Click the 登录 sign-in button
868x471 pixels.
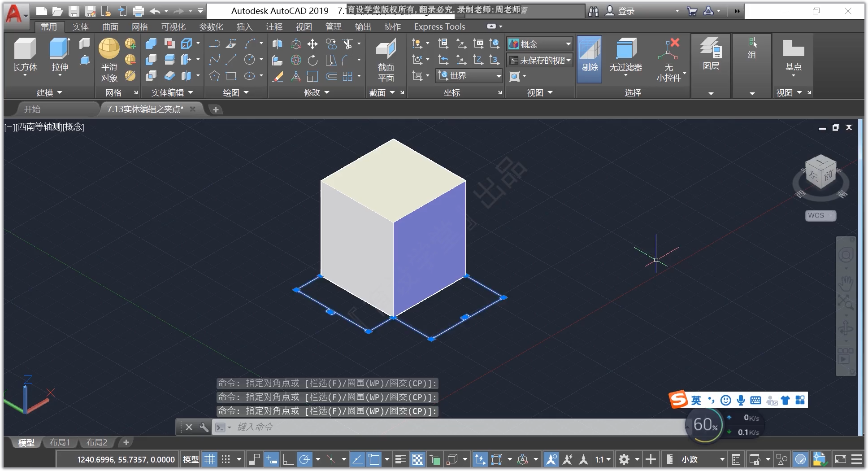[620, 11]
